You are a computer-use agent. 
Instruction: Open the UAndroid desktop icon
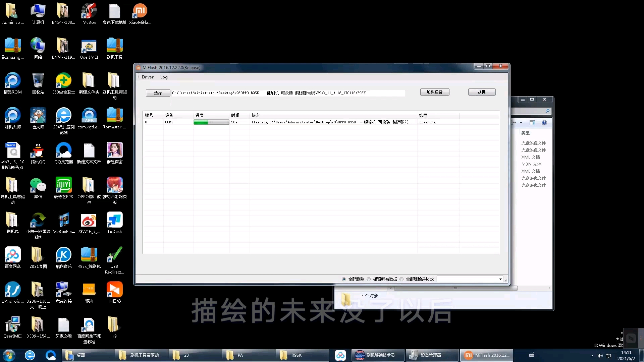pyautogui.click(x=13, y=293)
